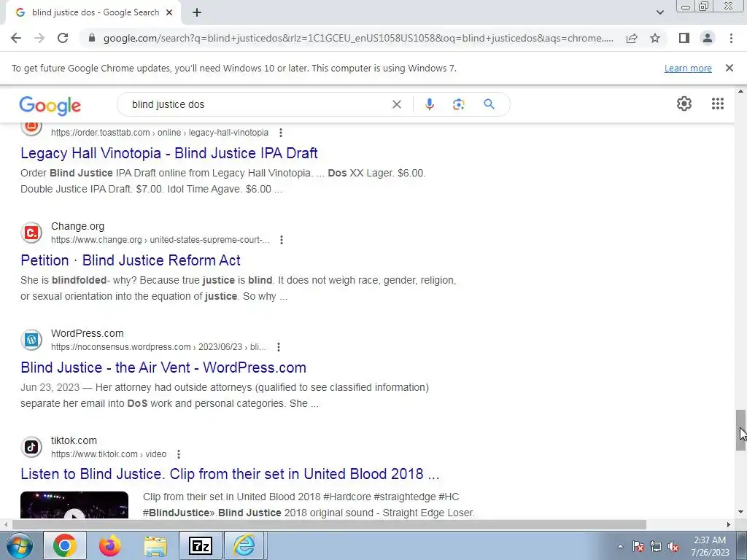Click the TikTok site favicon
The height and width of the screenshot is (560, 747).
coord(31,447)
